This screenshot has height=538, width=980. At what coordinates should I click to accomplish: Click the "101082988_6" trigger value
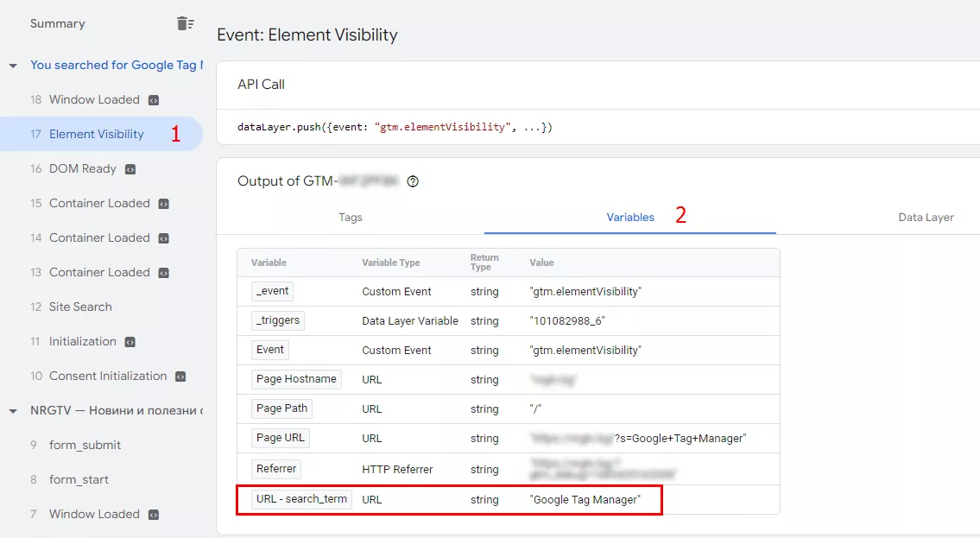[x=567, y=321]
